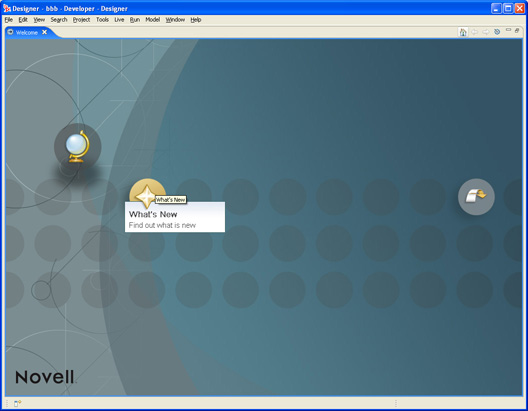Open the globe Overview icon
The width and height of the screenshot is (528, 411).
pyautogui.click(x=77, y=146)
